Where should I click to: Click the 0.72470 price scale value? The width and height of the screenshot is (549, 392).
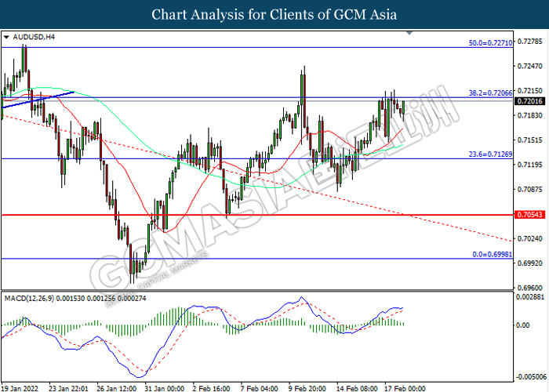(529, 66)
